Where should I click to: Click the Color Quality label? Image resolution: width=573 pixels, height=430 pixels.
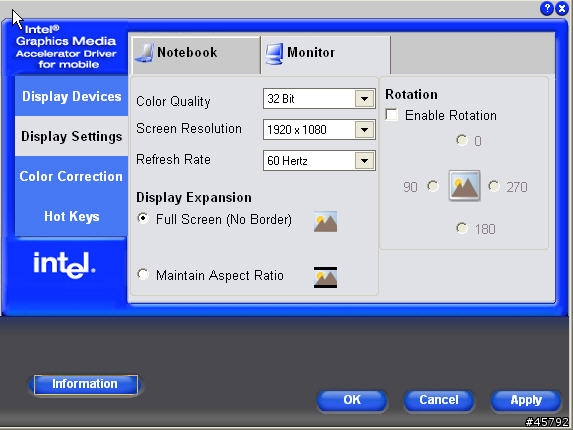[x=173, y=101]
